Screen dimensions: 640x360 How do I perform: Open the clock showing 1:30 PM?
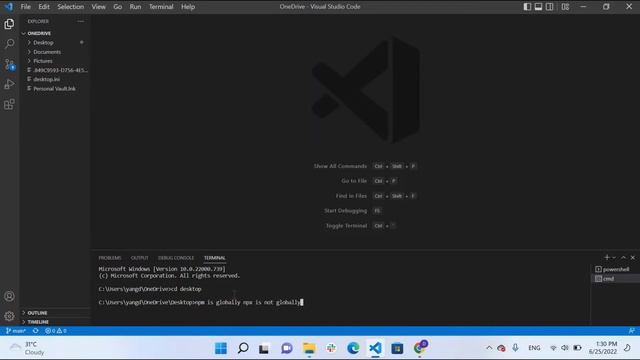[602, 348]
